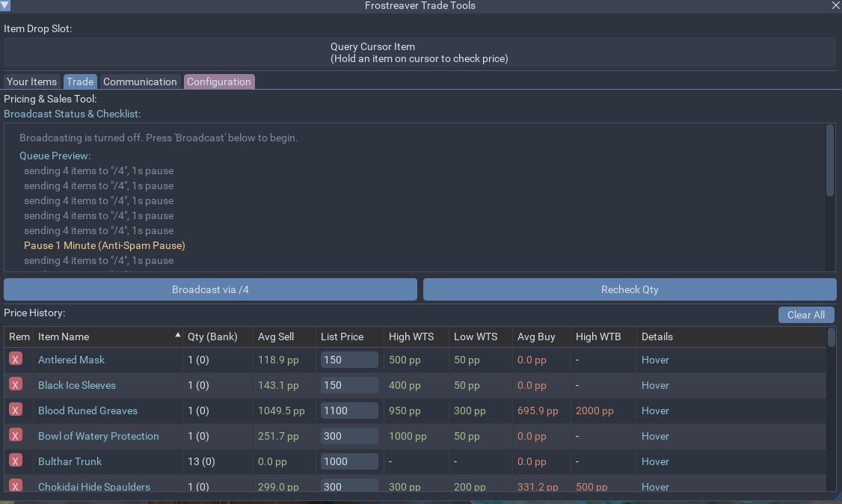This screenshot has width=842, height=504.
Task: Switch to the Your Items tab
Action: 31,82
